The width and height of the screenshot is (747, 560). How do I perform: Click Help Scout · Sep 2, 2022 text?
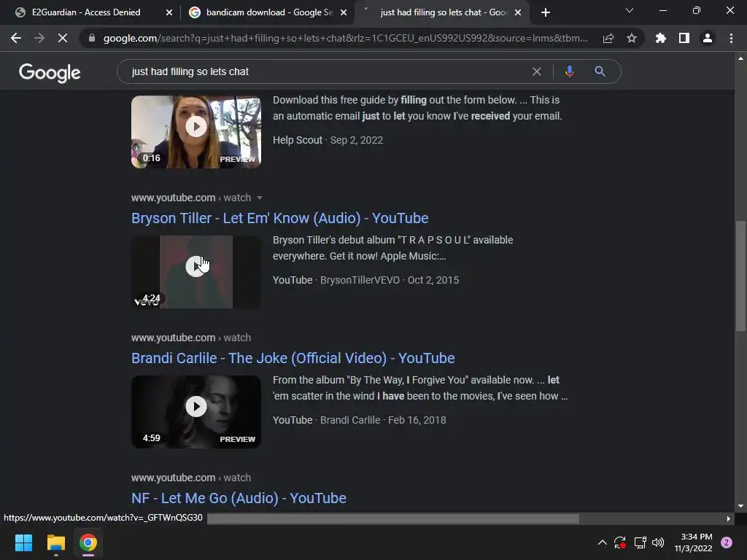(x=328, y=140)
